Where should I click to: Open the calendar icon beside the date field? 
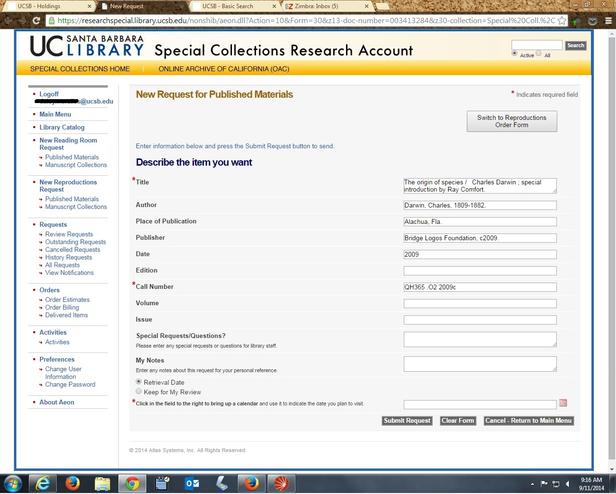click(x=563, y=403)
